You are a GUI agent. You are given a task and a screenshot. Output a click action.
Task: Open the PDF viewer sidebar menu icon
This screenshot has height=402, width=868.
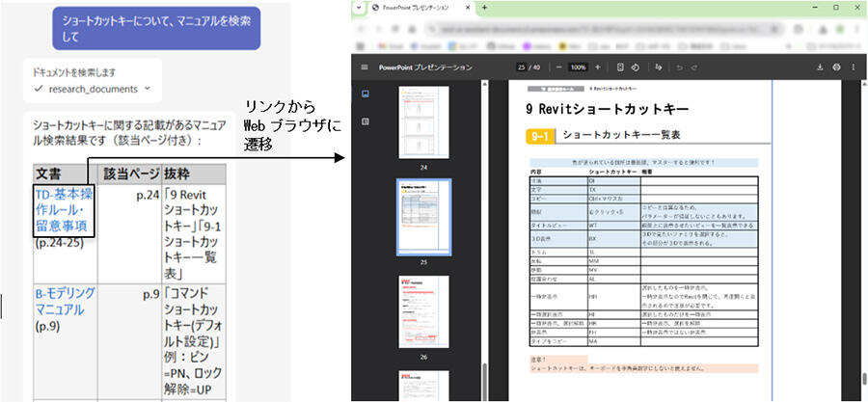[x=365, y=67]
